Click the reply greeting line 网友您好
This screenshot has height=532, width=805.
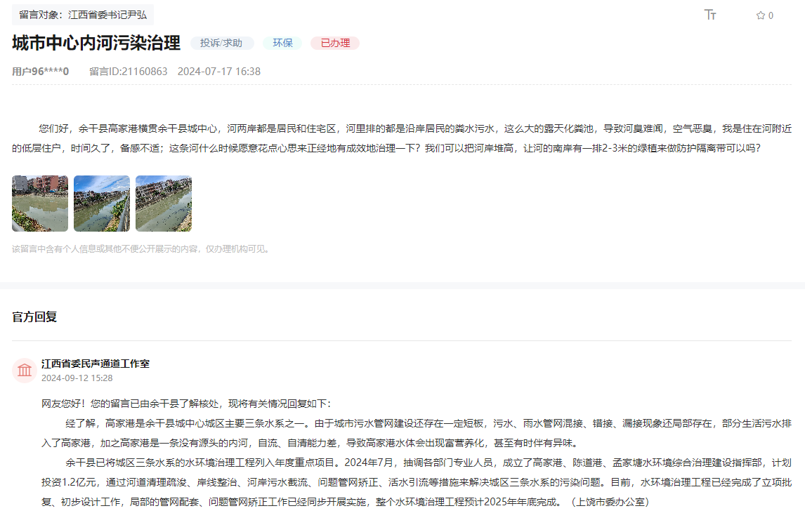185,404
